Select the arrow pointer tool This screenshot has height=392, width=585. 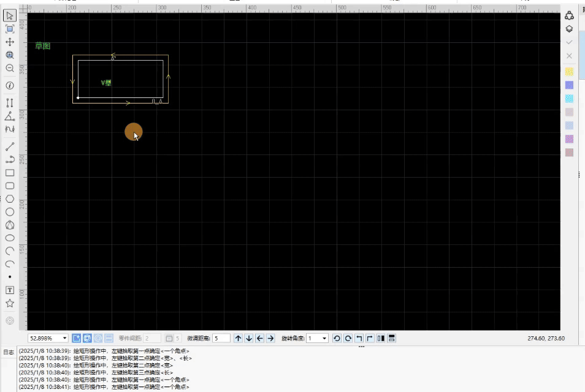point(10,16)
